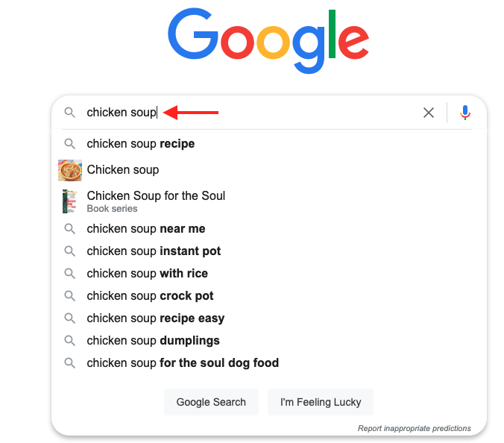Select 'Chicken Soup for the Soul' book series
The image size is (504, 443).
click(x=156, y=196)
